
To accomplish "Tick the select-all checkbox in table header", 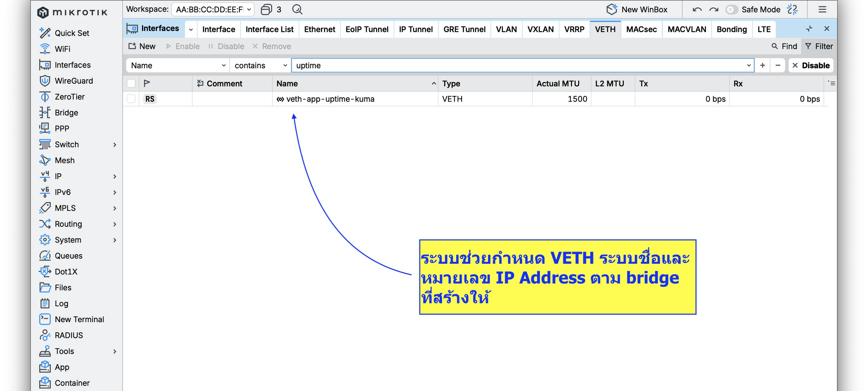I will point(131,83).
